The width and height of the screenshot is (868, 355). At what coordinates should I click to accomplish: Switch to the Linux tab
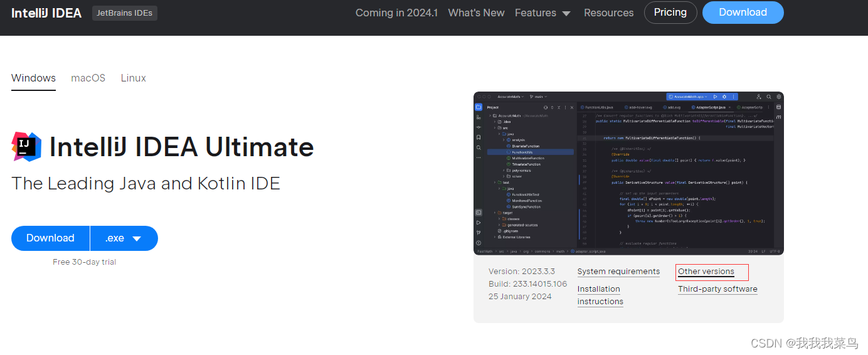[134, 78]
